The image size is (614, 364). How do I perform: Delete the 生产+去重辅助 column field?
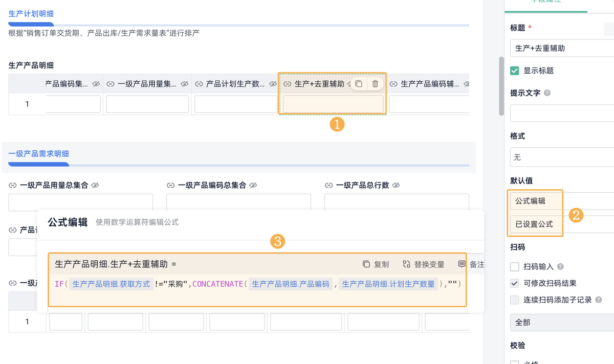(x=375, y=84)
